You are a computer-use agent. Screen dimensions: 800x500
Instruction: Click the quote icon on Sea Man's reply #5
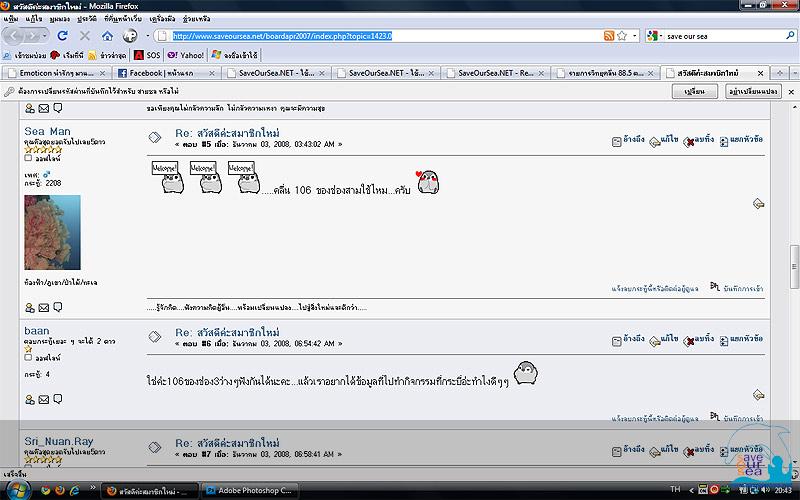(617, 142)
